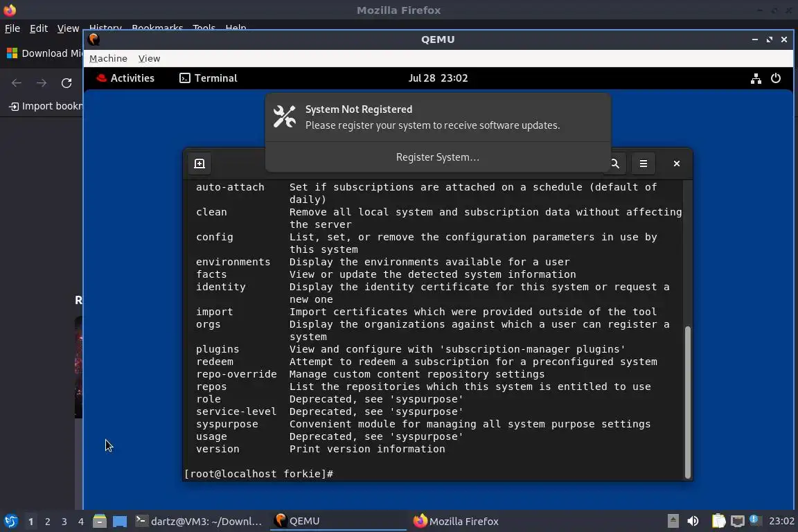Open the file manager taskbar icon

point(100,522)
